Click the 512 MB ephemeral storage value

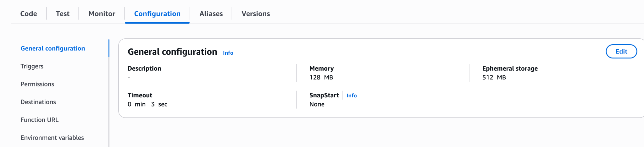pyautogui.click(x=494, y=78)
